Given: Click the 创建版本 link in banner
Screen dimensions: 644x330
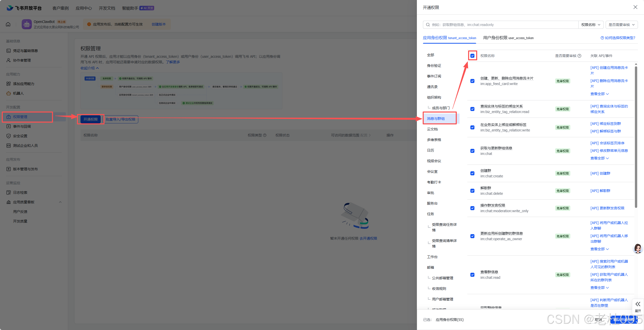Looking at the screenshot, I should click(158, 24).
